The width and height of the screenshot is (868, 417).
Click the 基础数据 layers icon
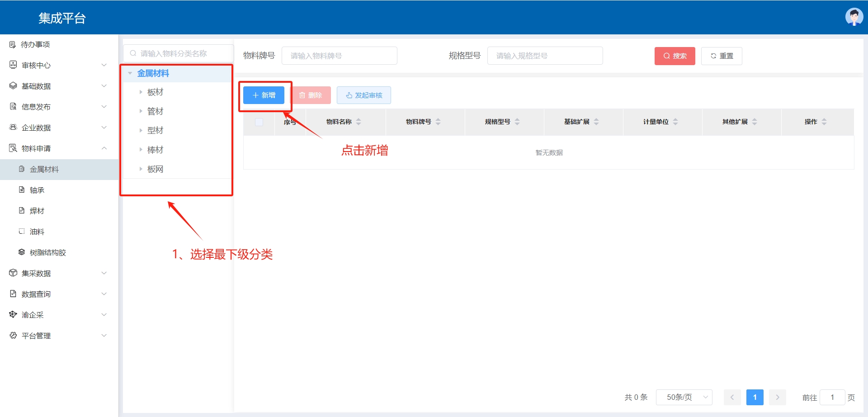coord(13,86)
